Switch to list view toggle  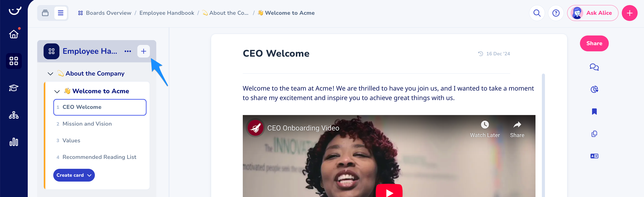pos(61,13)
